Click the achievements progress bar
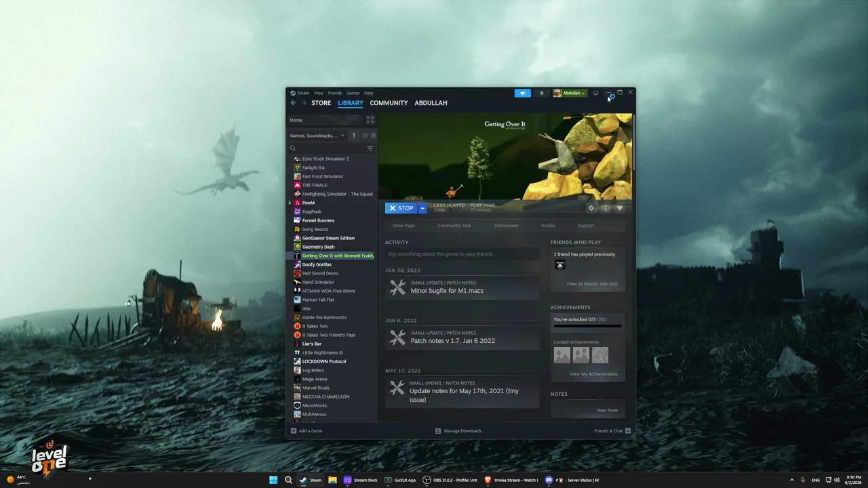Viewport: 868px width, 488px height. (587, 326)
